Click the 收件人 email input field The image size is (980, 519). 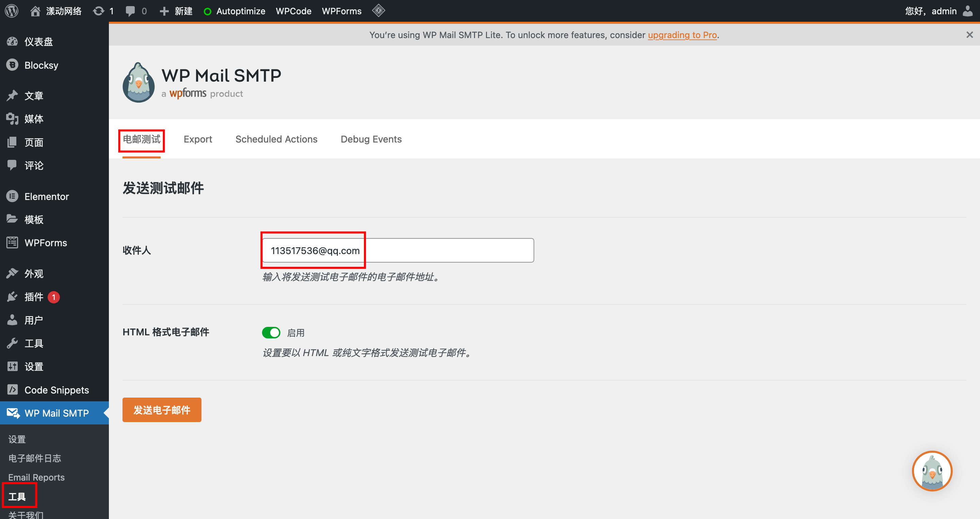(398, 250)
